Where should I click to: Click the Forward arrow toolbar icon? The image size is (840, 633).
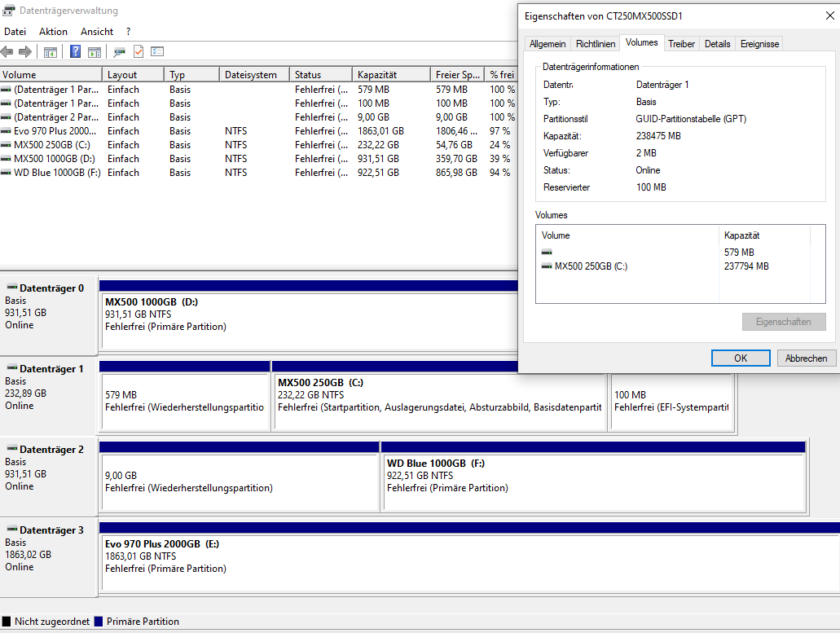[25, 52]
